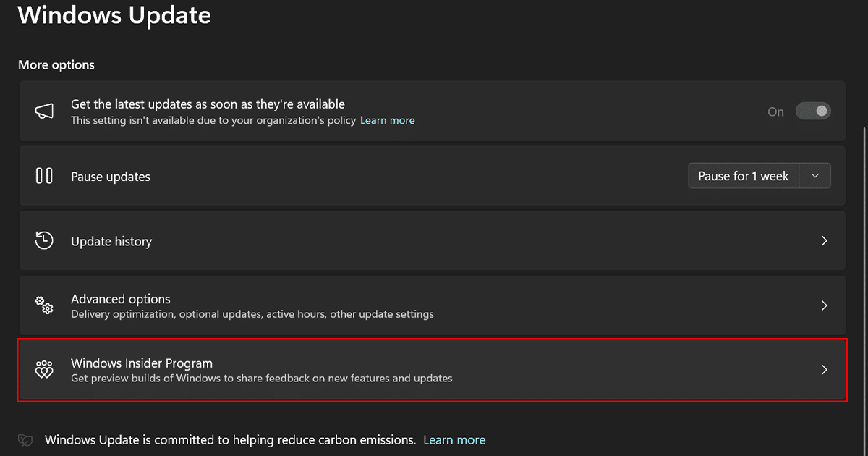Expand Advanced options using its chevron
This screenshot has width=868, height=456.
[824, 305]
